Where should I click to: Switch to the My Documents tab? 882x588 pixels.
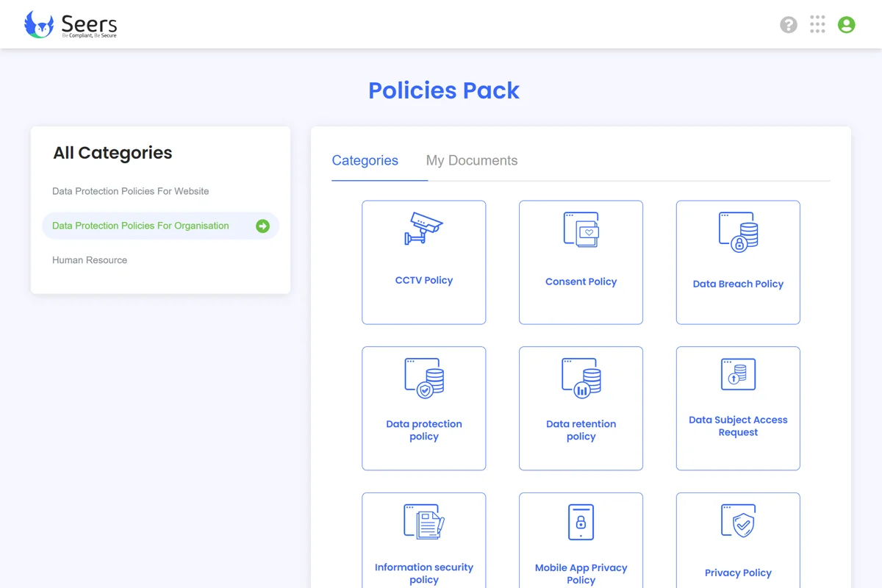(x=472, y=160)
